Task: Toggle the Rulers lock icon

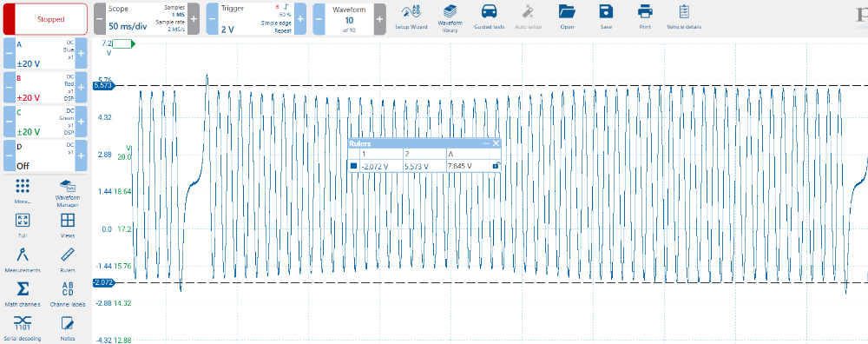Action: tap(496, 166)
